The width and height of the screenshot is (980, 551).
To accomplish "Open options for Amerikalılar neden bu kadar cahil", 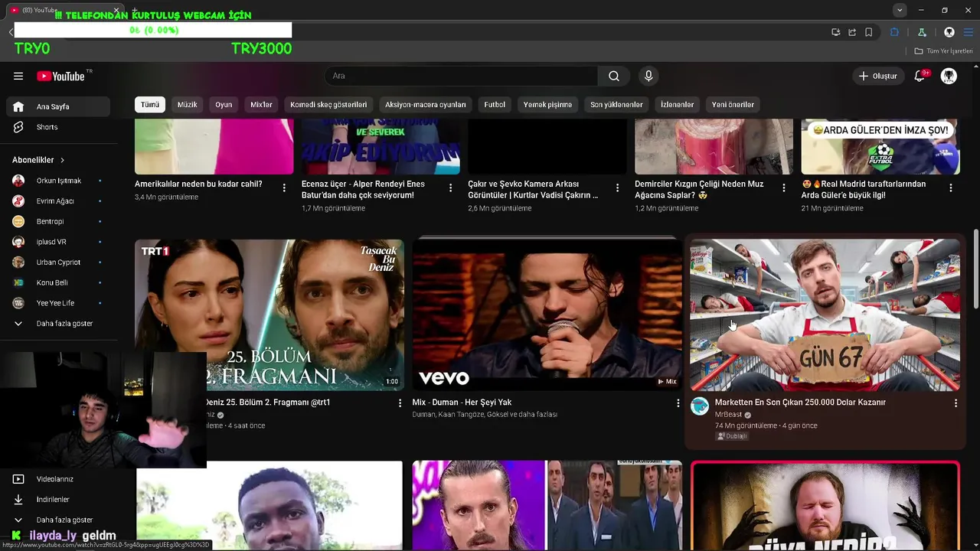I will 284,187.
